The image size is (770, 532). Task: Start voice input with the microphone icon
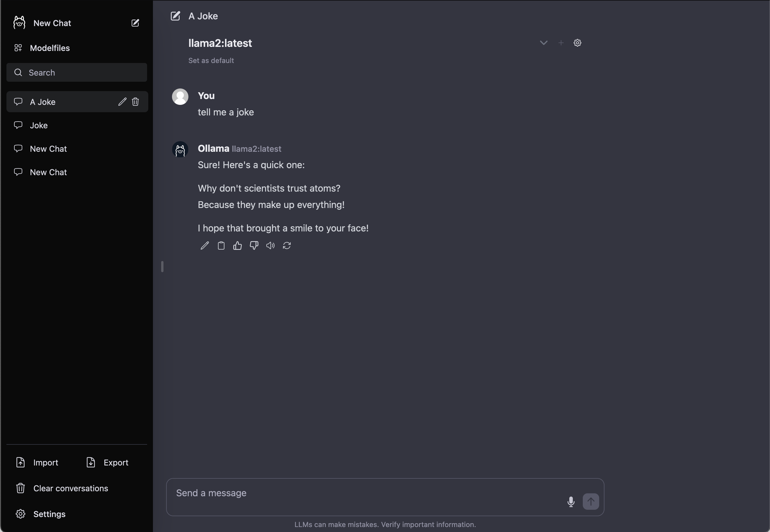click(571, 502)
